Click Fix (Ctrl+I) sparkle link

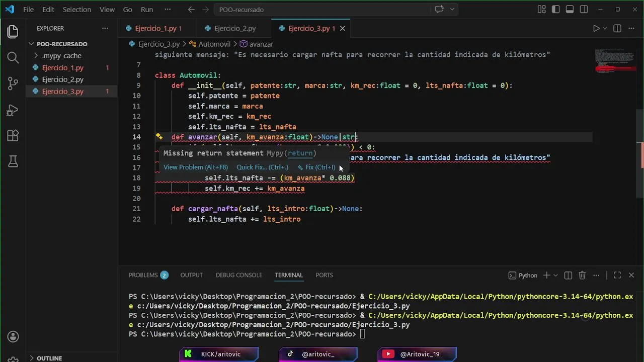click(316, 167)
